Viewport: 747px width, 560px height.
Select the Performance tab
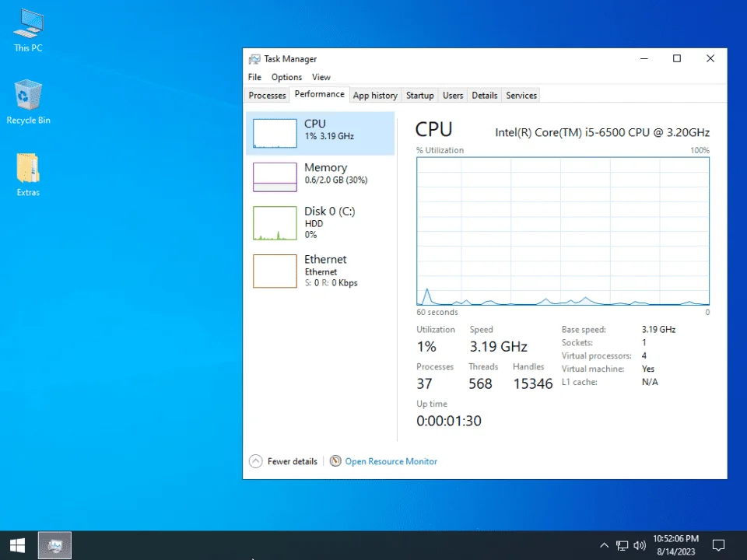319,94
